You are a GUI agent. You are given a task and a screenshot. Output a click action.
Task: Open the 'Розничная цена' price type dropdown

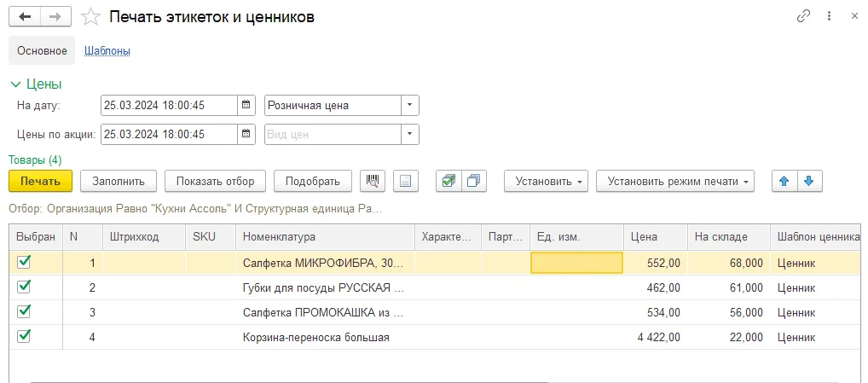tap(409, 105)
